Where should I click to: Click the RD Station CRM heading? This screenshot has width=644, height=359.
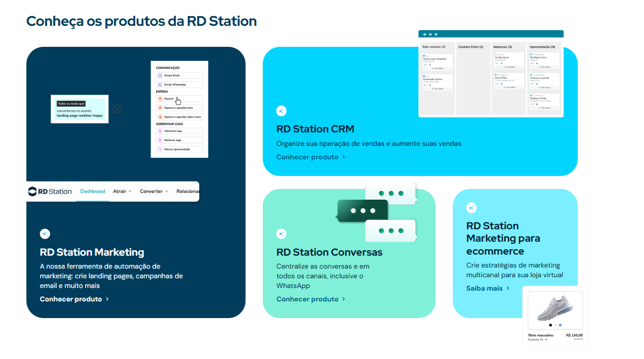[315, 129]
